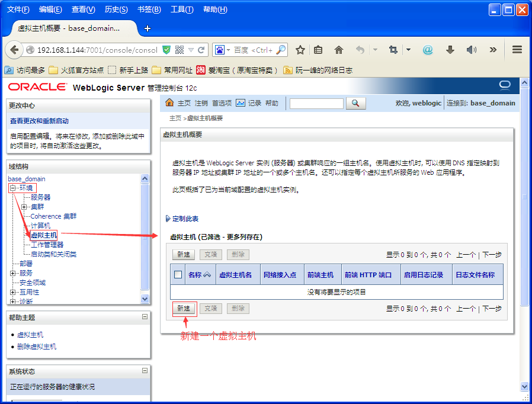The height and width of the screenshot is (404, 532).
Task: Collapse the 系统状态 panel
Action: [x=145, y=370]
